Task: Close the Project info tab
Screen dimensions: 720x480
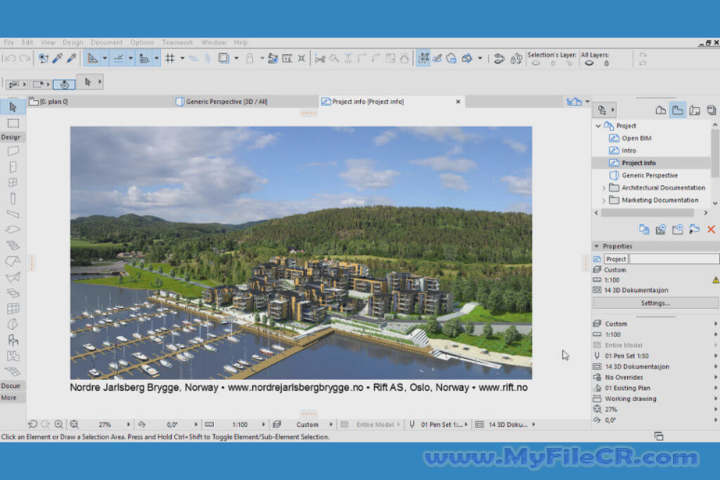Action: (x=458, y=102)
